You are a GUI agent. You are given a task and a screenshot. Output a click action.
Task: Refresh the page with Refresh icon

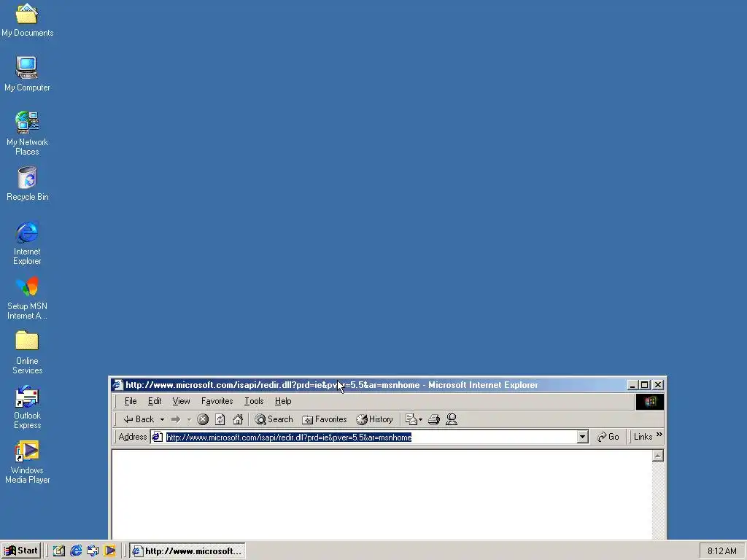[220, 419]
